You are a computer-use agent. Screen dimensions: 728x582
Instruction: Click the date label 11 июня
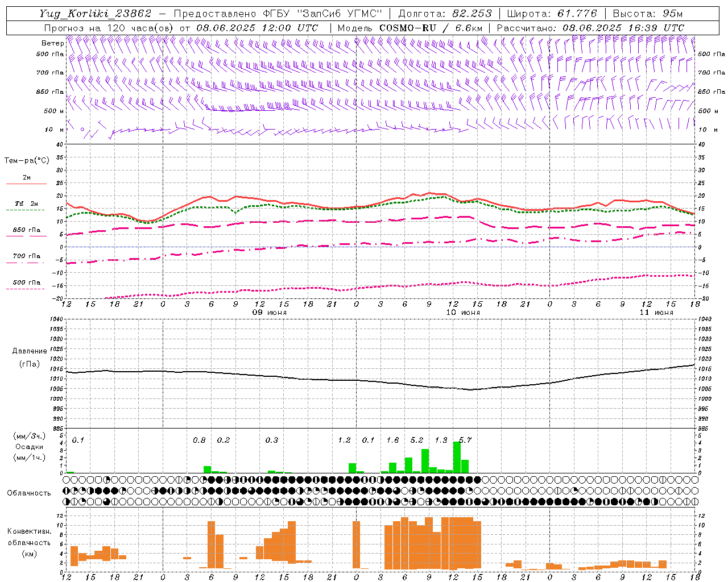(656, 313)
